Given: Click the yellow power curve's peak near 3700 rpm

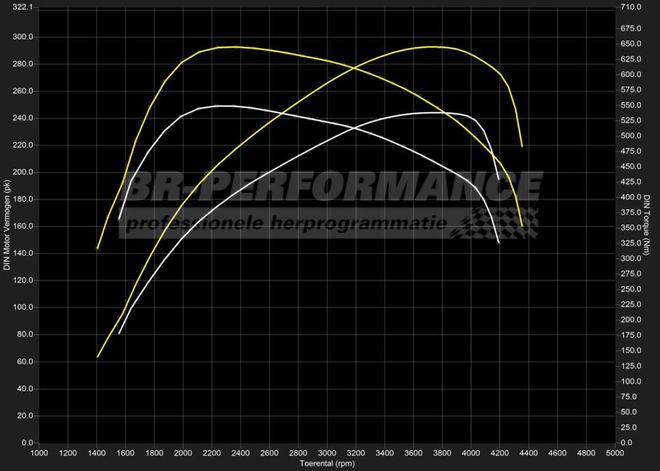Looking at the screenshot, I should 430,47.
